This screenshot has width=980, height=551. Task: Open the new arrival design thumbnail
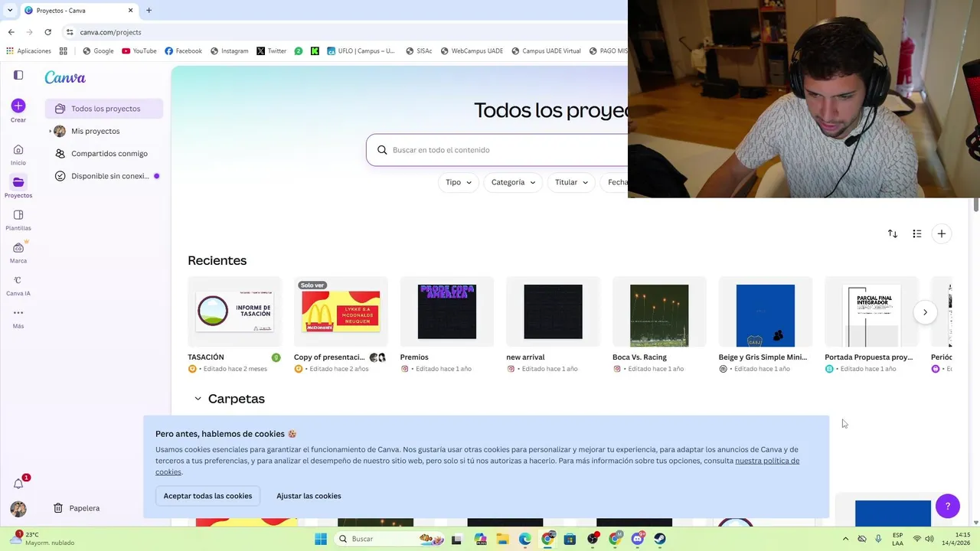pos(553,312)
